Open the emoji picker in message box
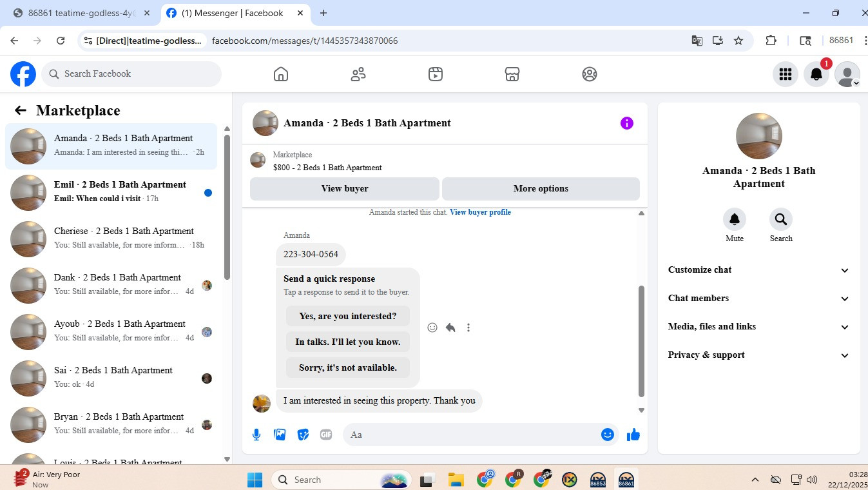 (x=607, y=435)
